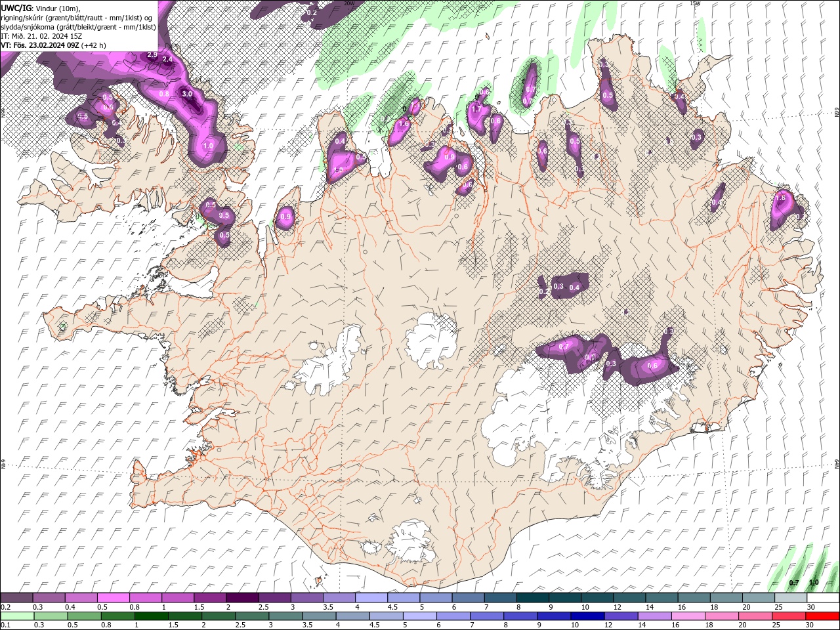Click the deep navy blue swatch between 10 and 12
The width and height of the screenshot is (840, 630).
(587, 616)
